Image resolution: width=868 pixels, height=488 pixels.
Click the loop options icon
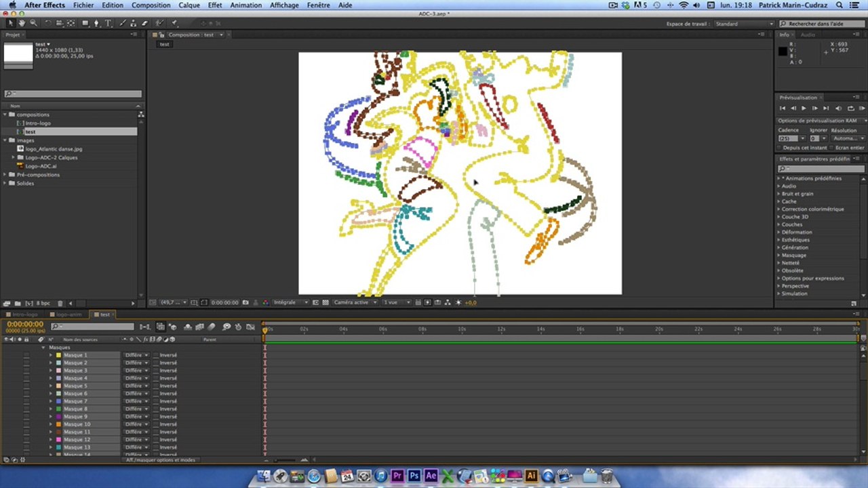[x=851, y=108]
